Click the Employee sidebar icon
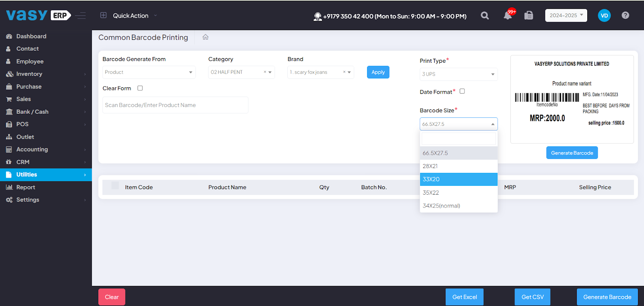This screenshot has height=306, width=644. (8, 62)
